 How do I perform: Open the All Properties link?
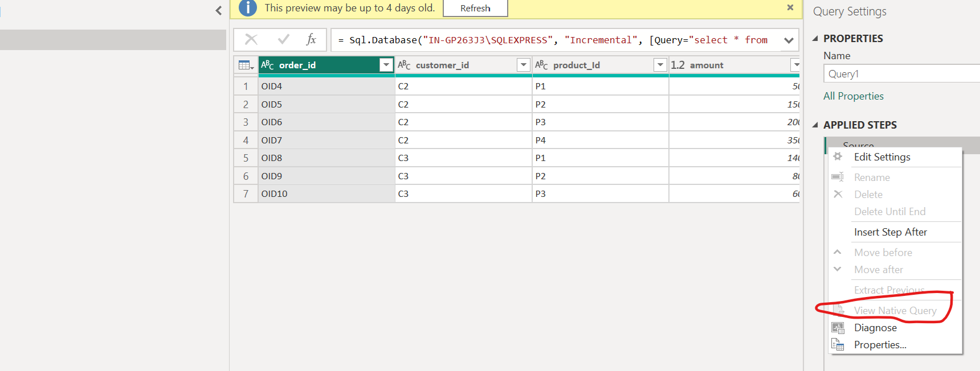click(853, 96)
